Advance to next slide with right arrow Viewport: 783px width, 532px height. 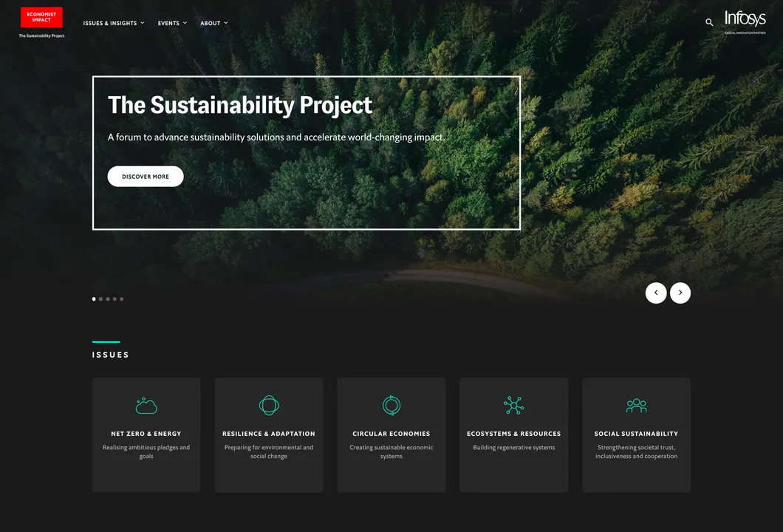(680, 293)
